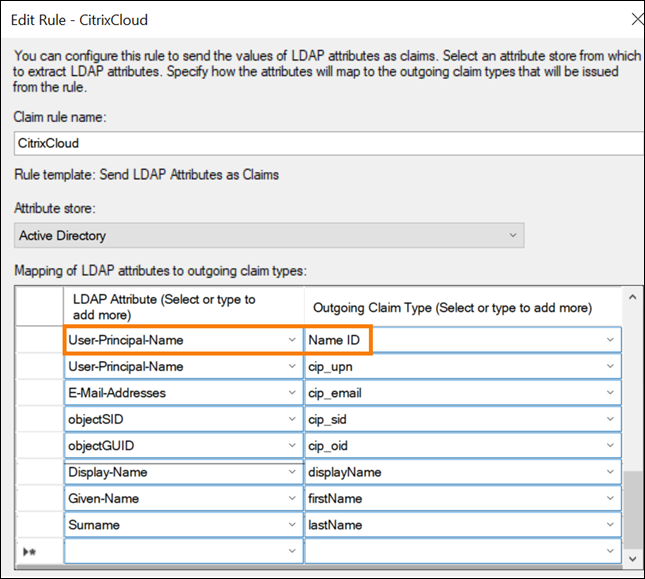The width and height of the screenshot is (645, 579).
Task: Click the 'objectGUID' attribute text
Action: coord(101,446)
